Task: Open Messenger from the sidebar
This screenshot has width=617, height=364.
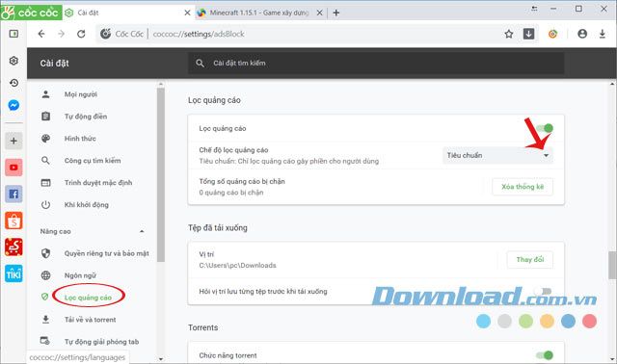Action: click(x=13, y=105)
